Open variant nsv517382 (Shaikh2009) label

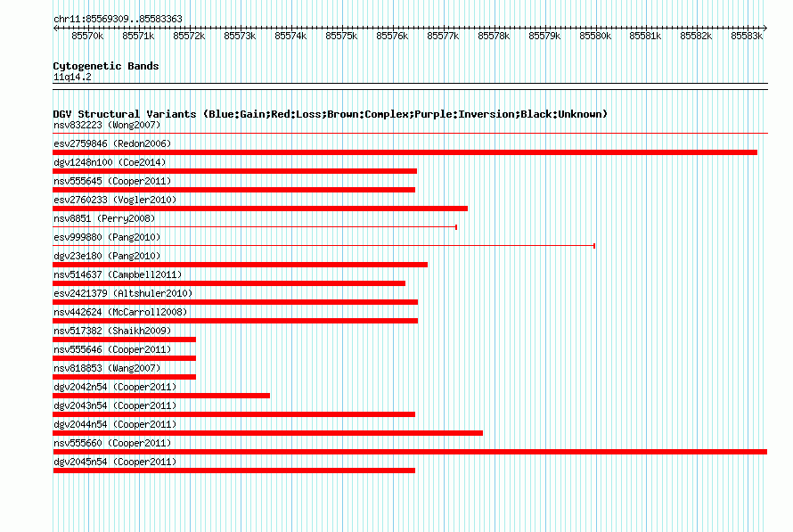coord(112,331)
